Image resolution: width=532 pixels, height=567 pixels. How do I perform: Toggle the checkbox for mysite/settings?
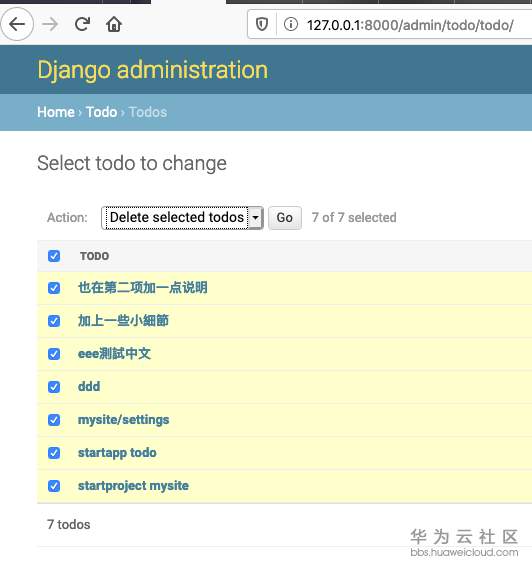[54, 420]
